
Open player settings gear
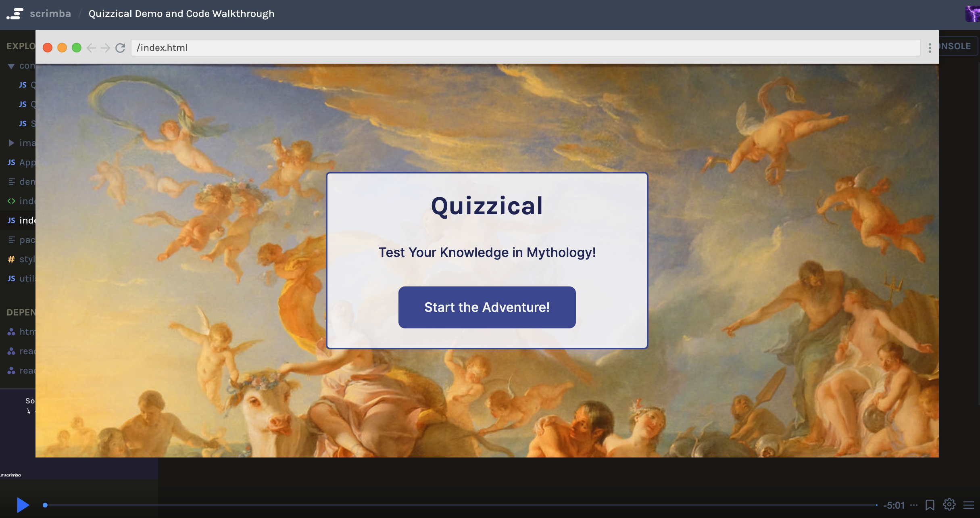coord(949,504)
